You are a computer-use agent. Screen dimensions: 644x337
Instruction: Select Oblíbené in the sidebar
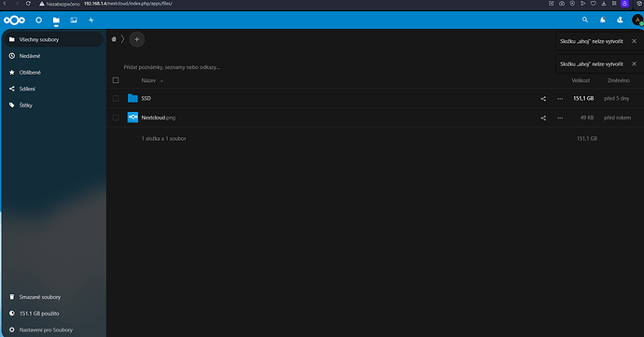(53, 72)
